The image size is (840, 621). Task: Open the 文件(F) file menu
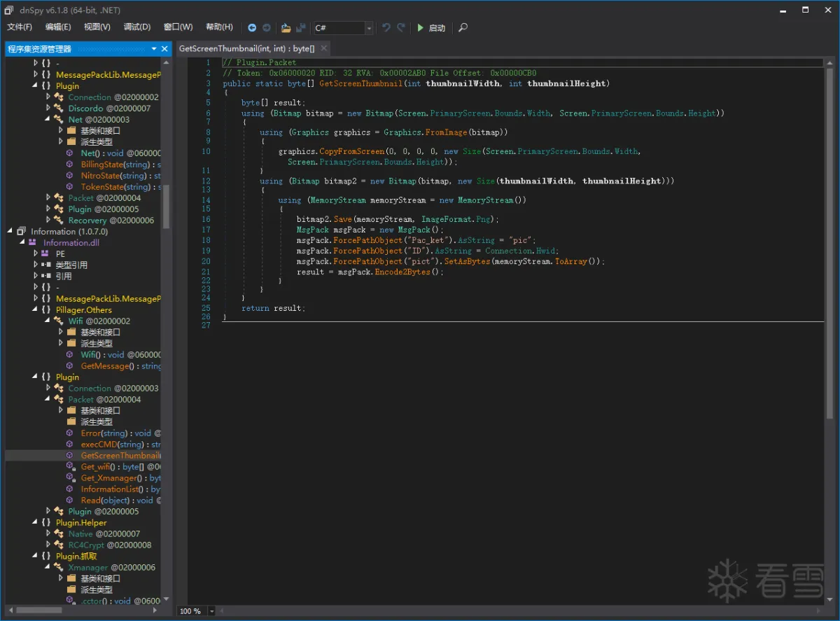20,27
